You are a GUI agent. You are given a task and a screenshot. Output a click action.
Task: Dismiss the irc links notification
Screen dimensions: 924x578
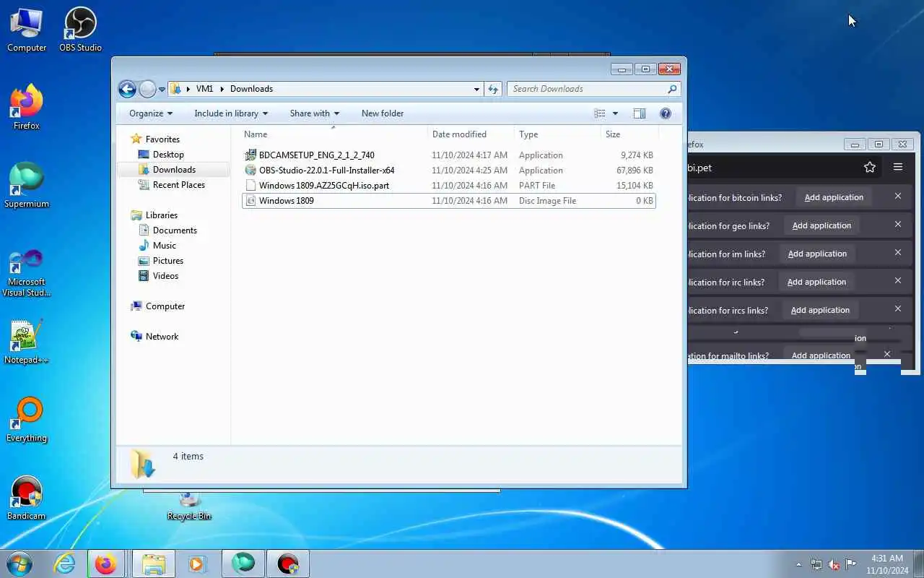point(898,280)
